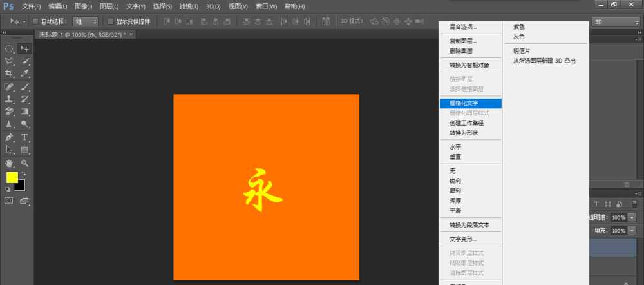The width and height of the screenshot is (644, 285).
Task: Select the Elliptical Marquee tool
Action: (10, 48)
